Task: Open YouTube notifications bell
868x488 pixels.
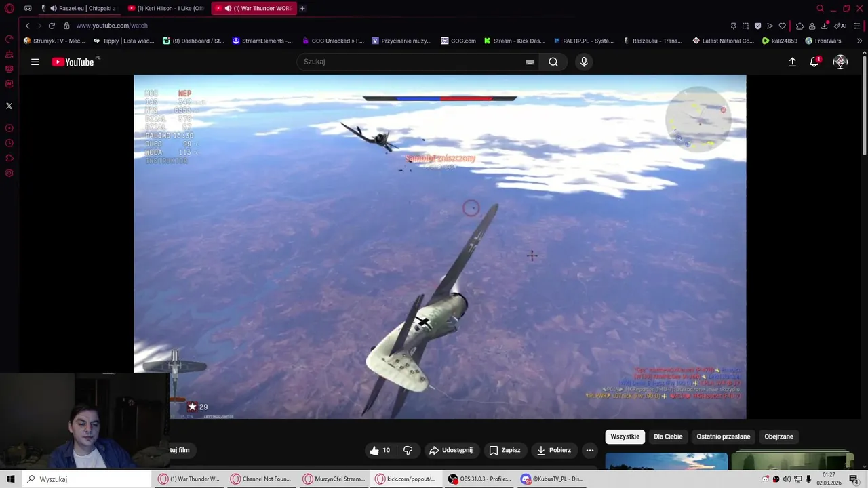Action: pyautogui.click(x=815, y=62)
